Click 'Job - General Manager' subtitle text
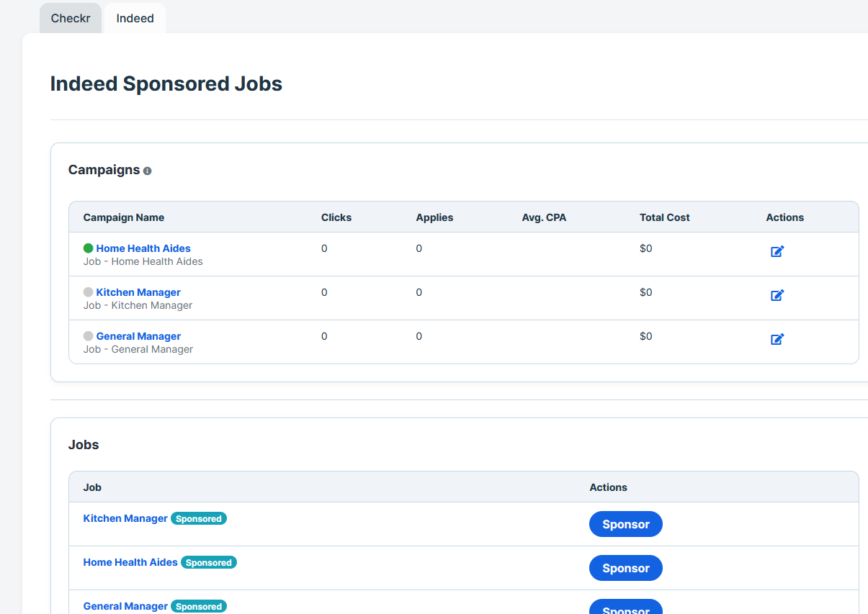The image size is (868, 614). click(138, 349)
